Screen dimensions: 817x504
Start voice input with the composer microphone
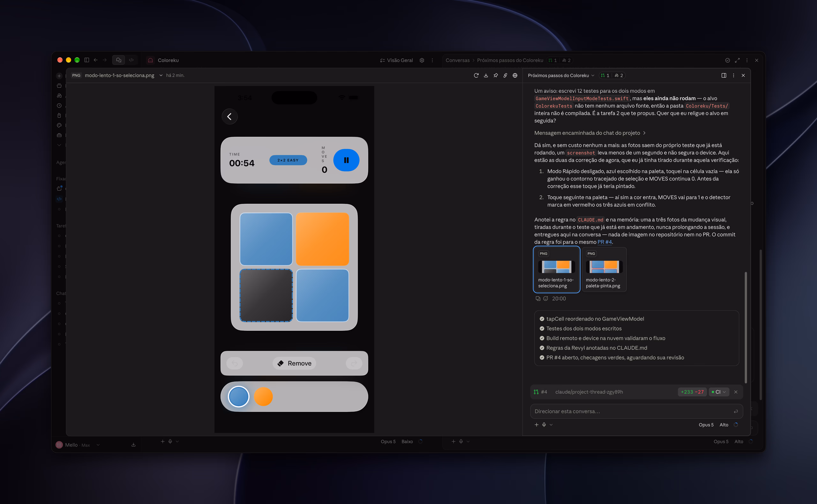[544, 425]
